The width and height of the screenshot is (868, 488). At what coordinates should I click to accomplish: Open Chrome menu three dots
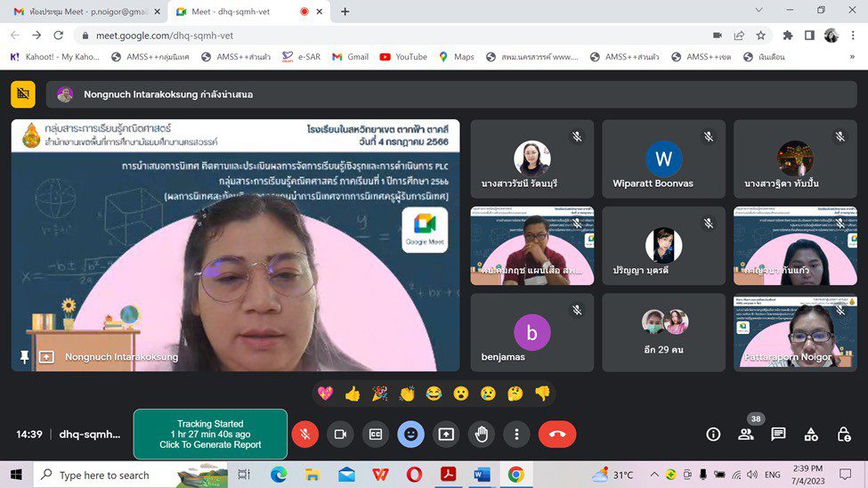tap(853, 36)
